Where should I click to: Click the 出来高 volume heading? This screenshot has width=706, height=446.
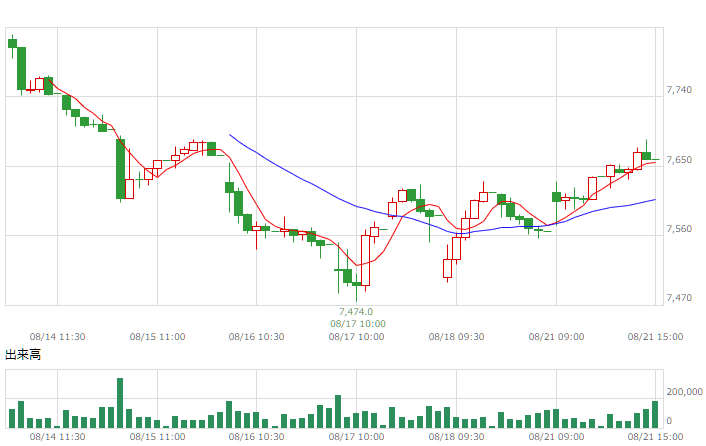click(x=23, y=355)
